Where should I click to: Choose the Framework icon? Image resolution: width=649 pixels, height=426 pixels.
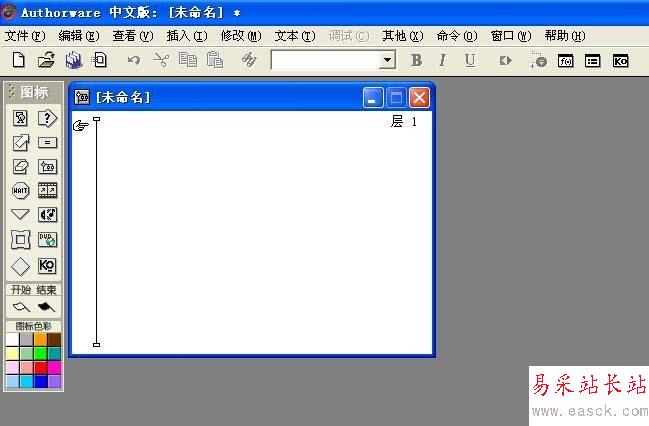[20, 239]
